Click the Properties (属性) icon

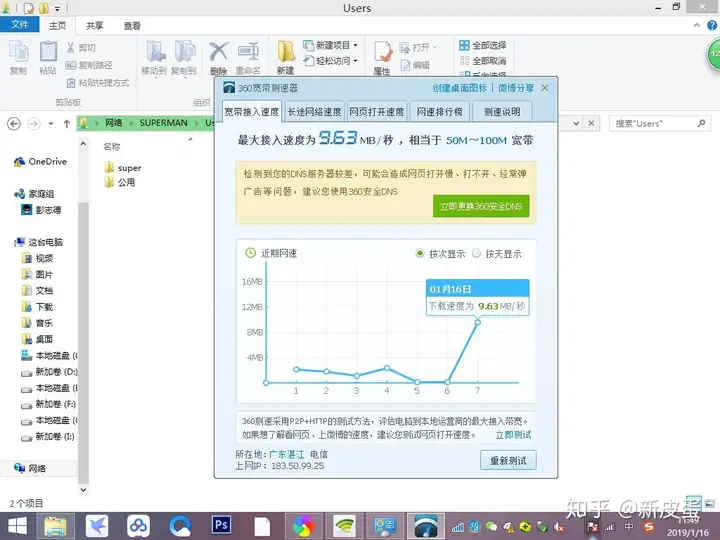pyautogui.click(x=382, y=57)
